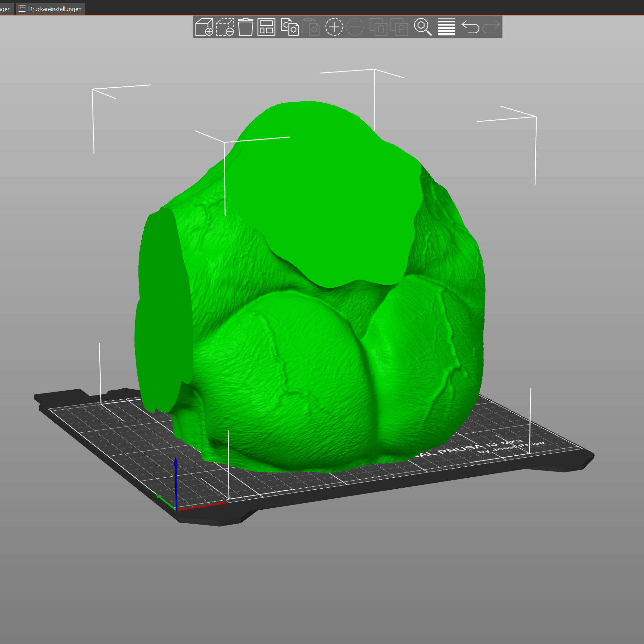
Task: Click the Split to objects icon
Action: (x=378, y=27)
